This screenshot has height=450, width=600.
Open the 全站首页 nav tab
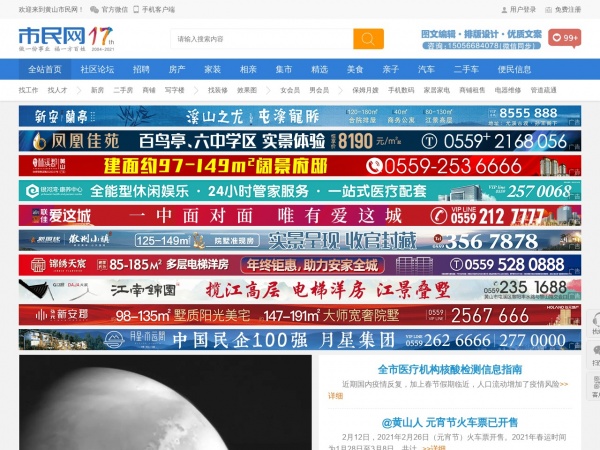[45, 69]
